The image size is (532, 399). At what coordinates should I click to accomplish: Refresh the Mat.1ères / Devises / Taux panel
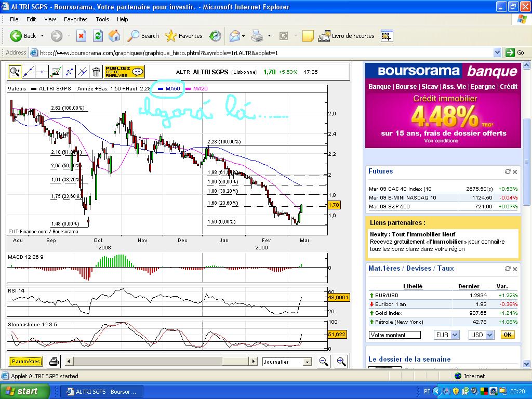pos(508,269)
